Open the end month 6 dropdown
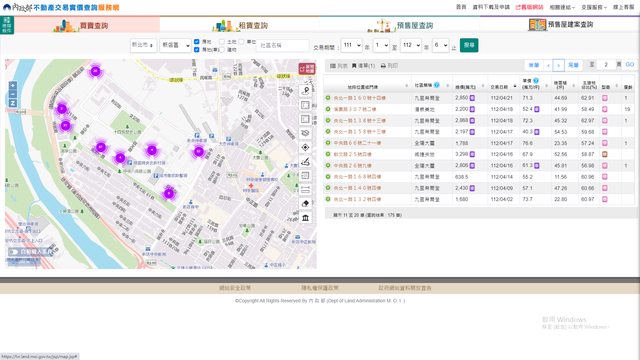 440,45
